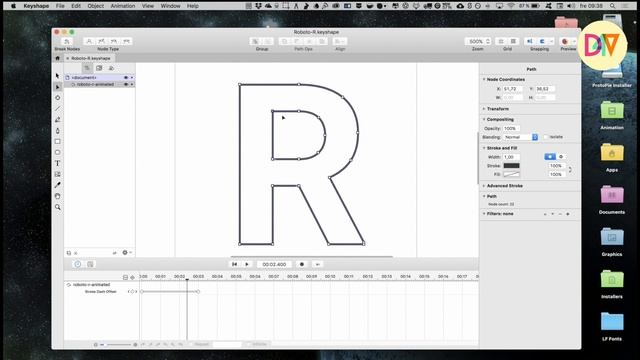640x360 pixels.
Task: Select the second Node Type button
Action: click(102, 41)
